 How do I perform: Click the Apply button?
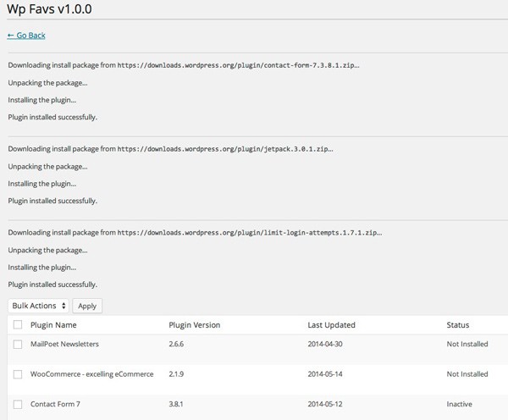pos(87,306)
